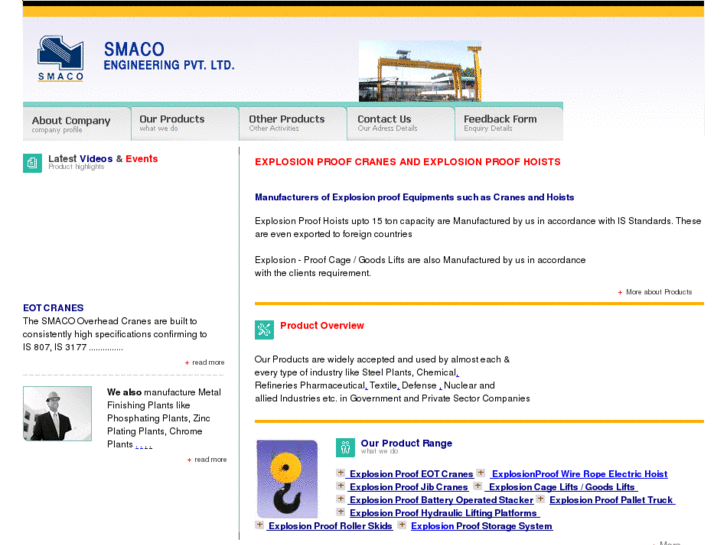Click the SMACO company logo
This screenshot has height=545, width=727.
coord(60,58)
